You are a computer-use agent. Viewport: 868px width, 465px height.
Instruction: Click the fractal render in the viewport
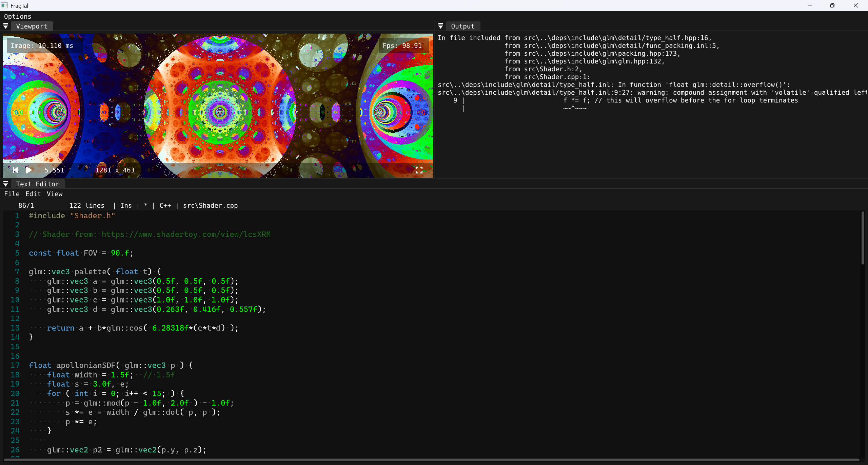pos(218,105)
